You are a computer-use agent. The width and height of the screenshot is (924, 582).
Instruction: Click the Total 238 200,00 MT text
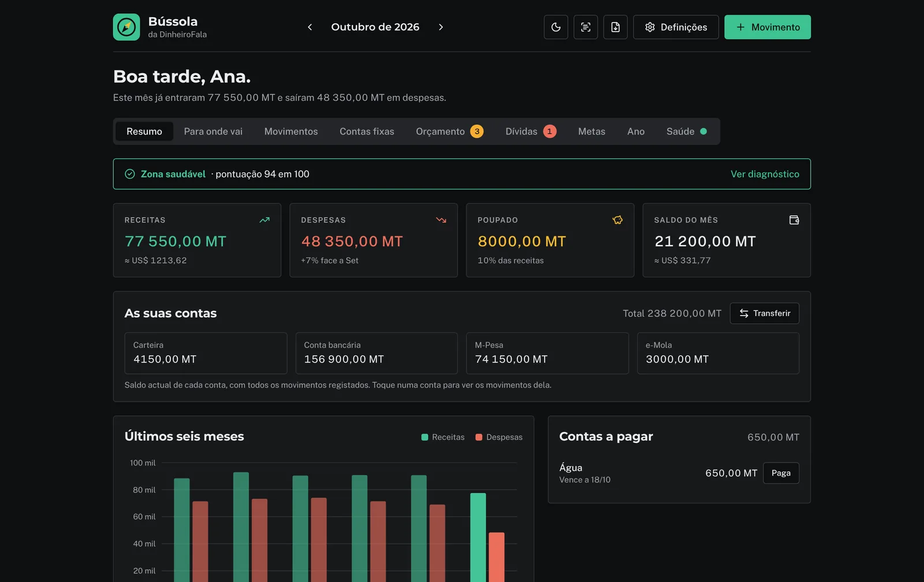point(672,313)
